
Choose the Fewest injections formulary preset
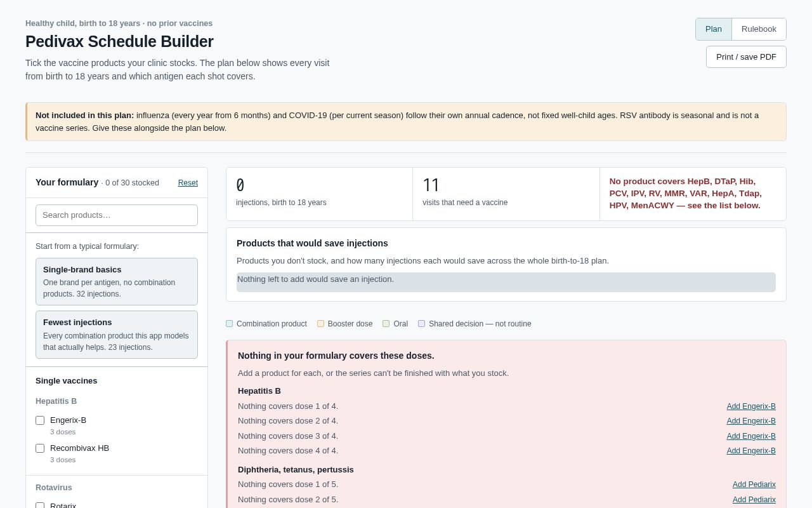[x=117, y=335]
